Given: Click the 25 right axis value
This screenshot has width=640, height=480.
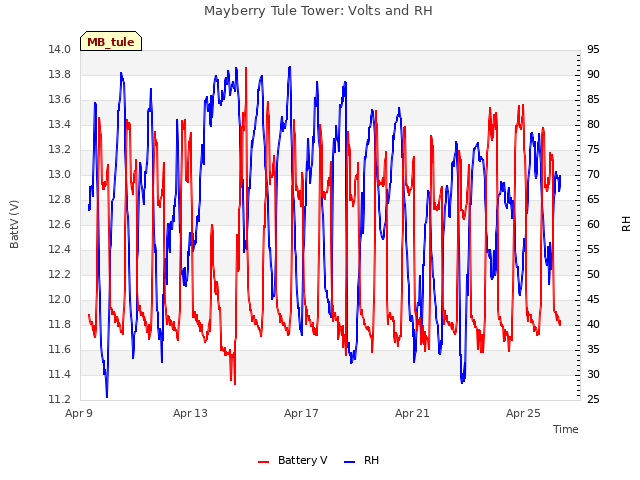Looking at the screenshot, I should tap(593, 399).
